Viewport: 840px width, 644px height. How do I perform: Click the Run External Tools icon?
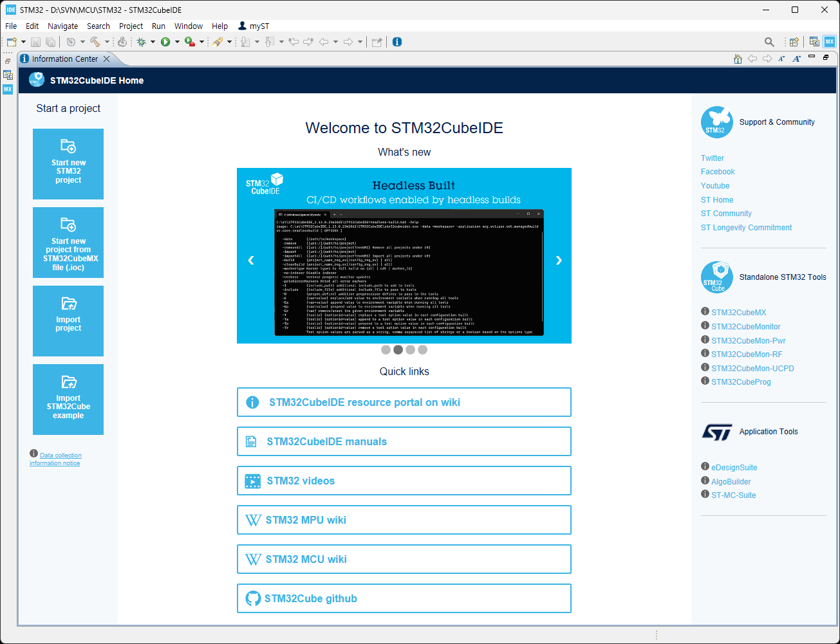[190, 42]
